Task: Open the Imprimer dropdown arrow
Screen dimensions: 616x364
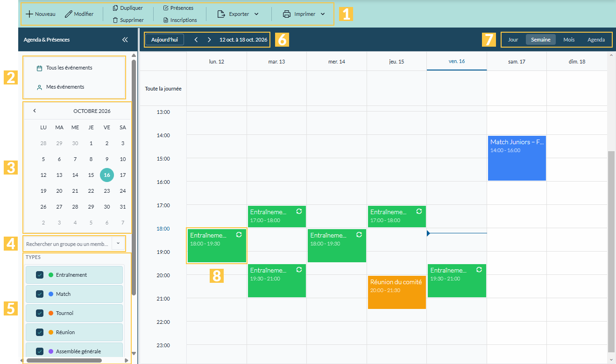Action: pyautogui.click(x=323, y=14)
